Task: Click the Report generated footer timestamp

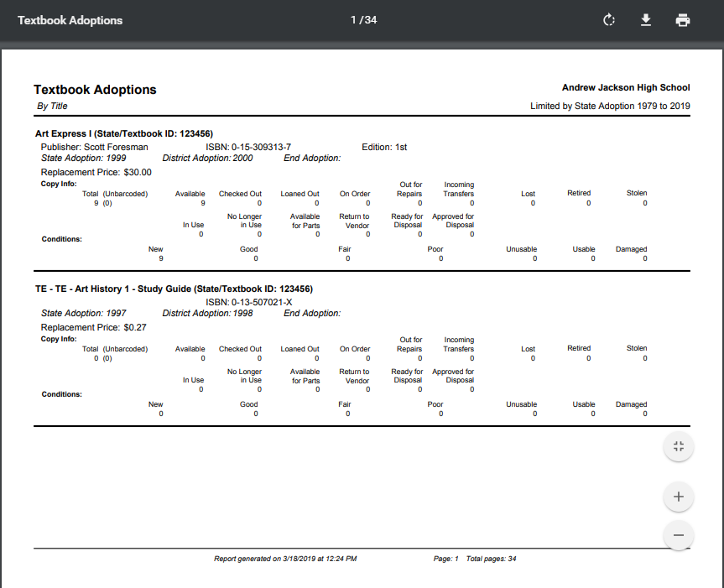Action: pos(286,558)
